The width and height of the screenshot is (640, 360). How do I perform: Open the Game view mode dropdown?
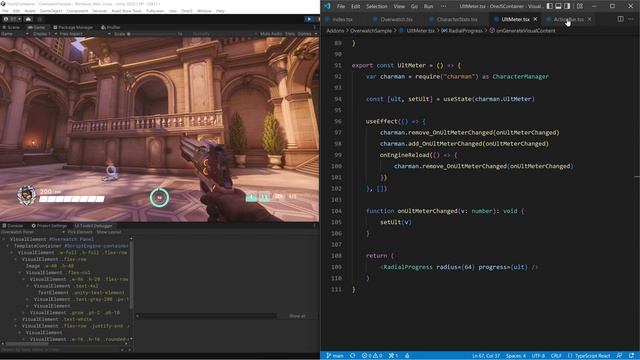coord(14,34)
